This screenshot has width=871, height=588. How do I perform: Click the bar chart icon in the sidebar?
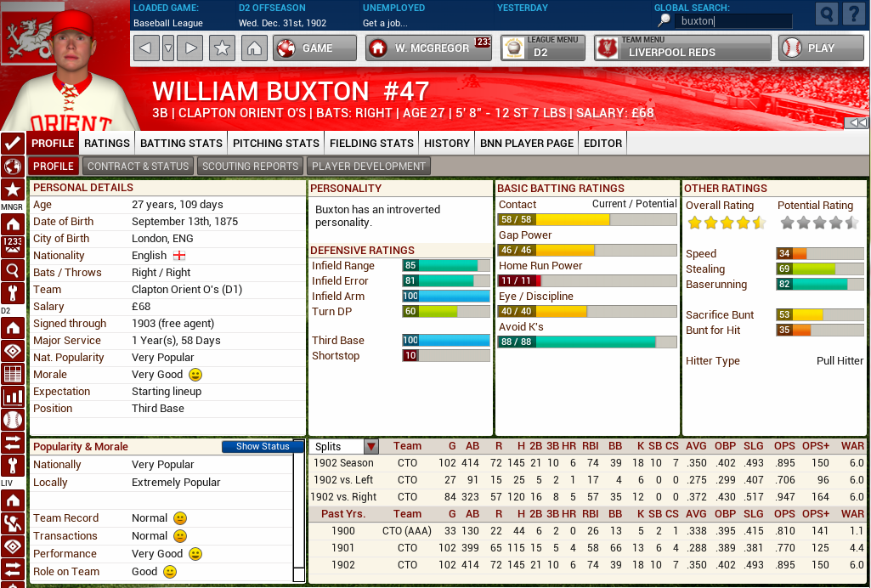pos(13,396)
